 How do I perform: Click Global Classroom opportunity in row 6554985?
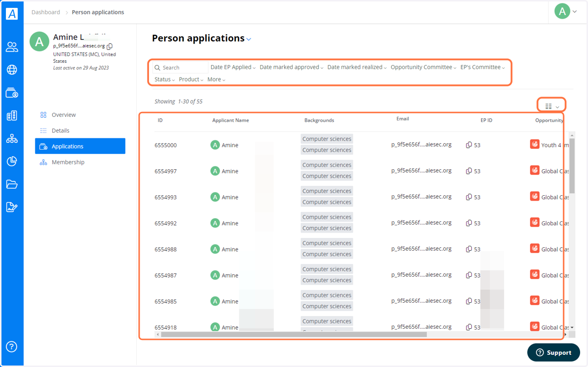(555, 301)
